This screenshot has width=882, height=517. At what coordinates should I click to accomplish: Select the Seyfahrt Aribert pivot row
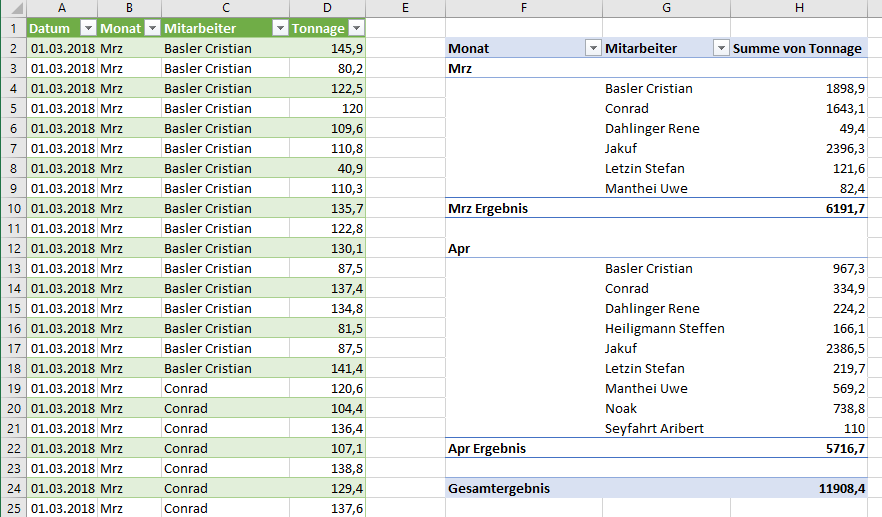[x=656, y=429]
